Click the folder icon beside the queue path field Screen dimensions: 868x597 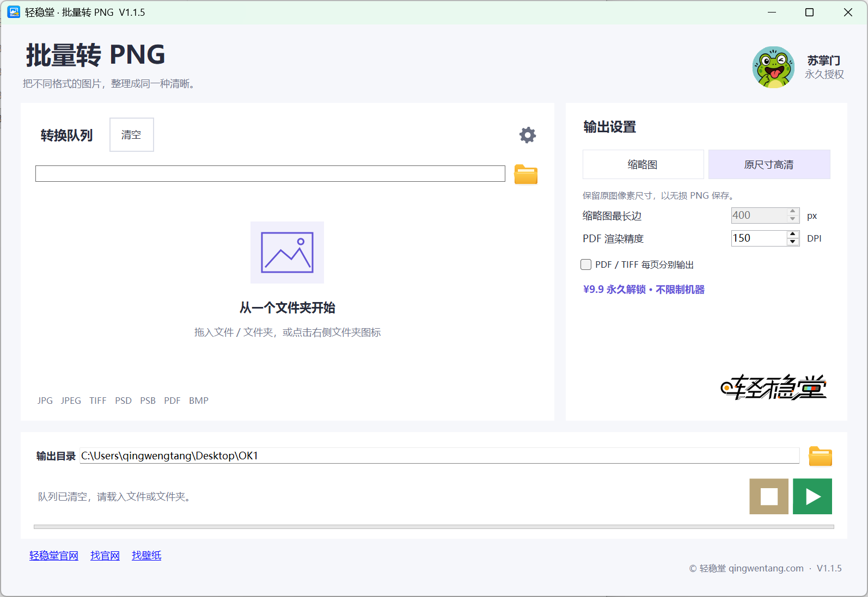point(526,174)
